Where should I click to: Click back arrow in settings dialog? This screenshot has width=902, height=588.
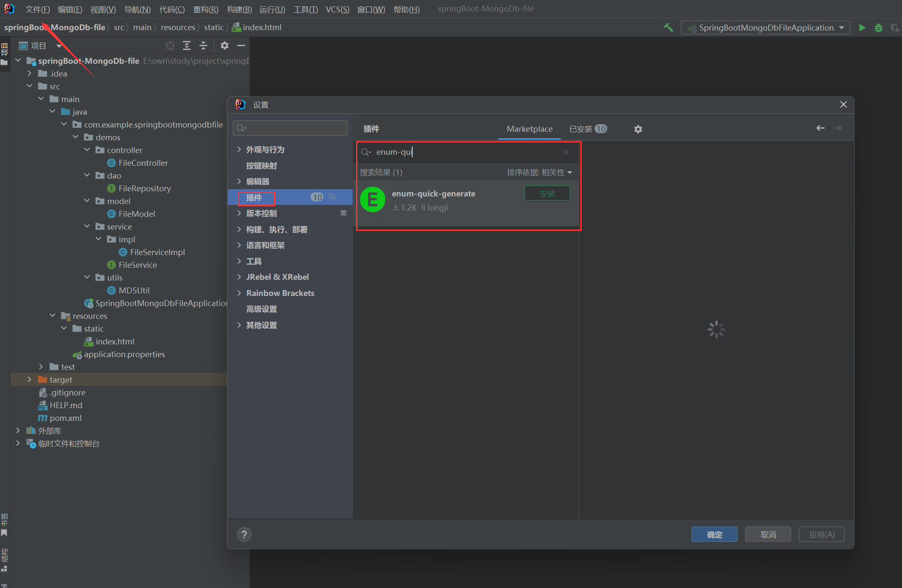820,128
